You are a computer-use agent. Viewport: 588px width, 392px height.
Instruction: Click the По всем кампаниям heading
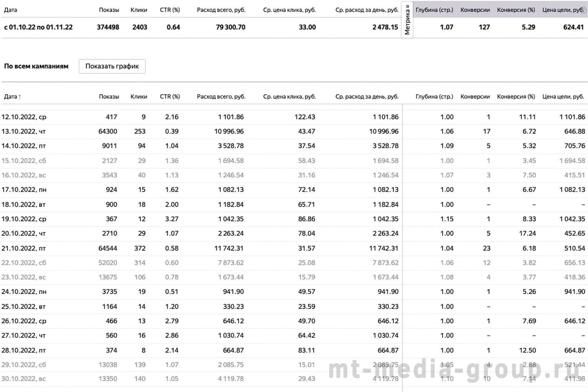[36, 66]
